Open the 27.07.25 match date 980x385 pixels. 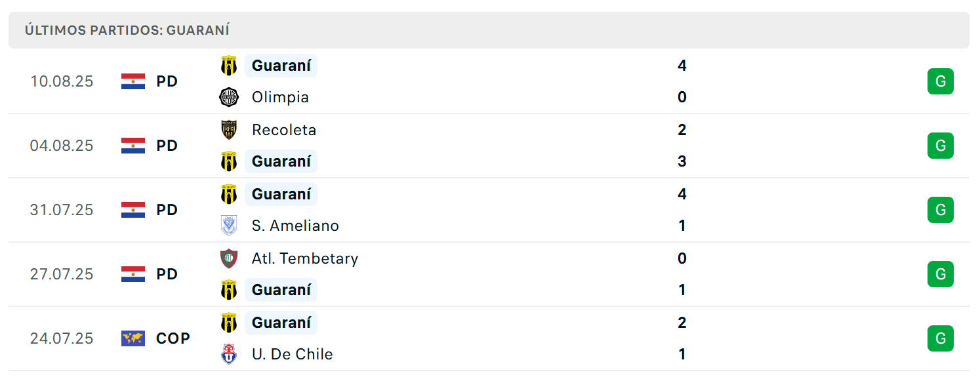pyautogui.click(x=62, y=274)
